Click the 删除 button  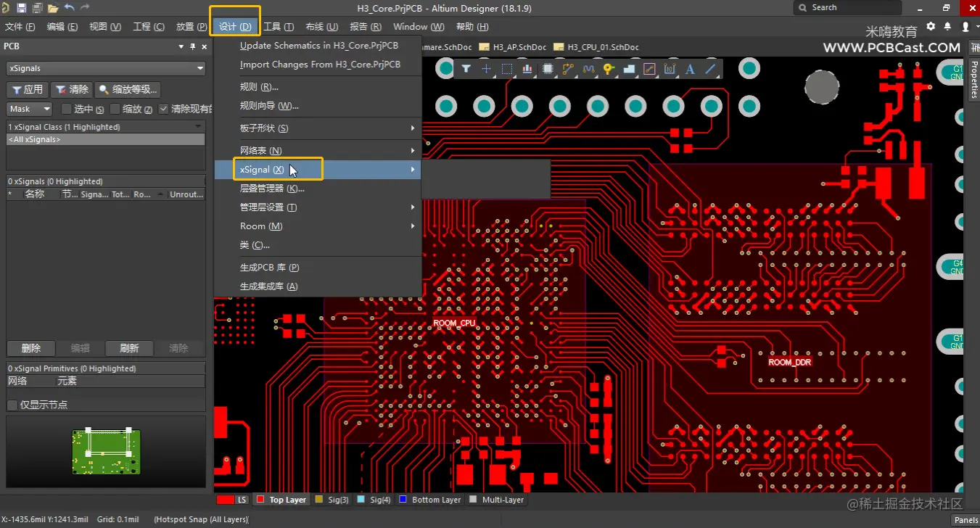click(x=31, y=348)
